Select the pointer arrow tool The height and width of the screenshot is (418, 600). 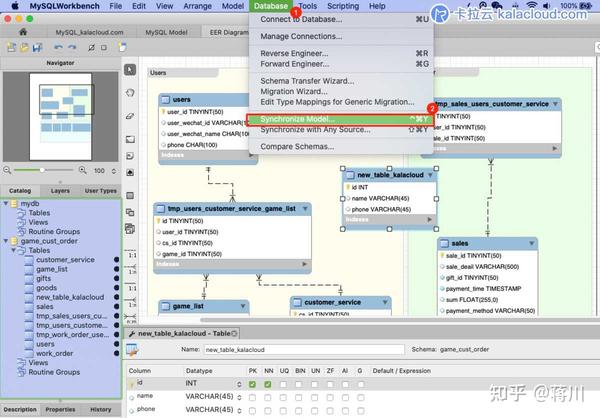(130, 70)
